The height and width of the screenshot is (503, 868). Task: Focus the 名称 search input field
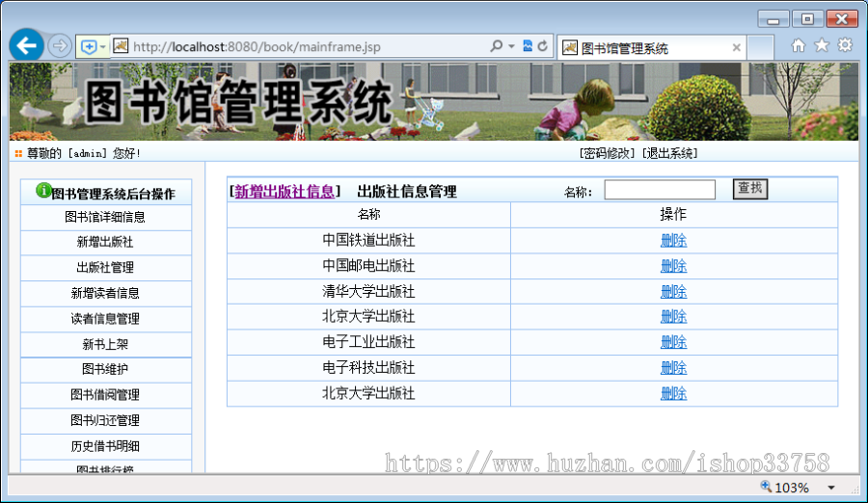click(x=660, y=190)
